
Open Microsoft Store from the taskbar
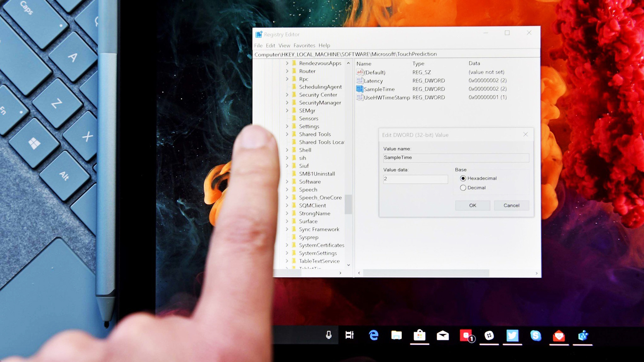click(x=419, y=336)
